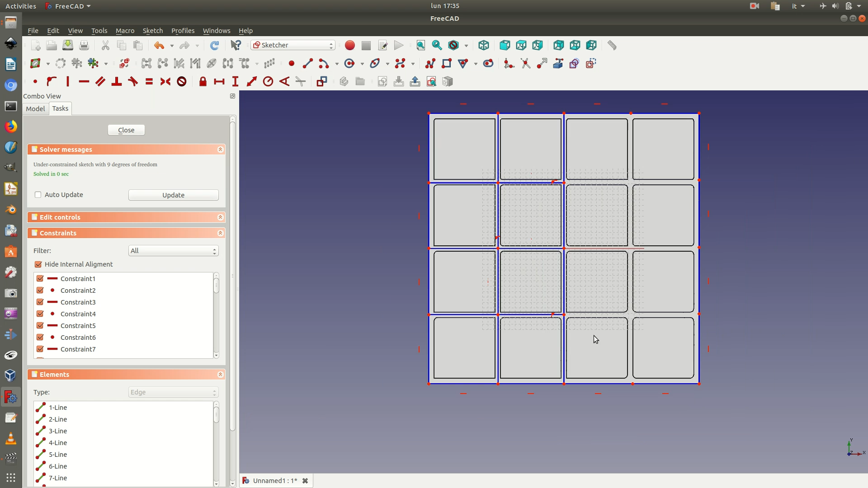Image resolution: width=868 pixels, height=488 pixels.
Task: Apply the Coincident constraint
Action: (x=35, y=82)
